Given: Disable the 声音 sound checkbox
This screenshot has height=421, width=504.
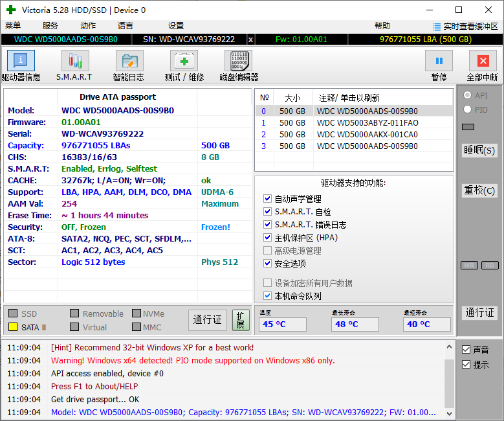Looking at the screenshot, I should click(466, 350).
